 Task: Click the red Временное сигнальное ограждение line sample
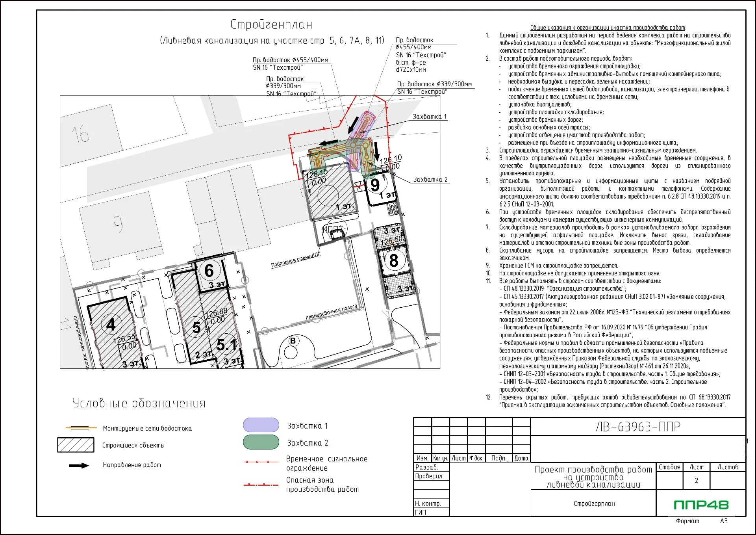click(x=261, y=461)
